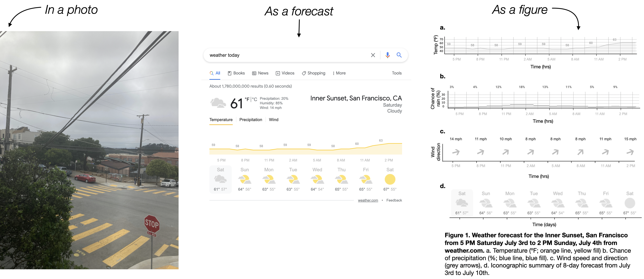Expand the Shopping filter in search results

[x=313, y=72]
